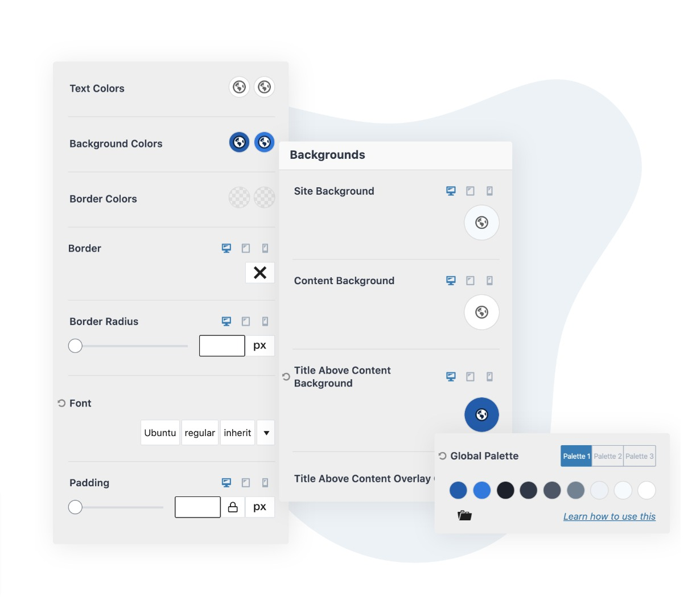This screenshot has width=692, height=616.
Task: Open the first transparent Border Colors swatch
Action: click(239, 198)
